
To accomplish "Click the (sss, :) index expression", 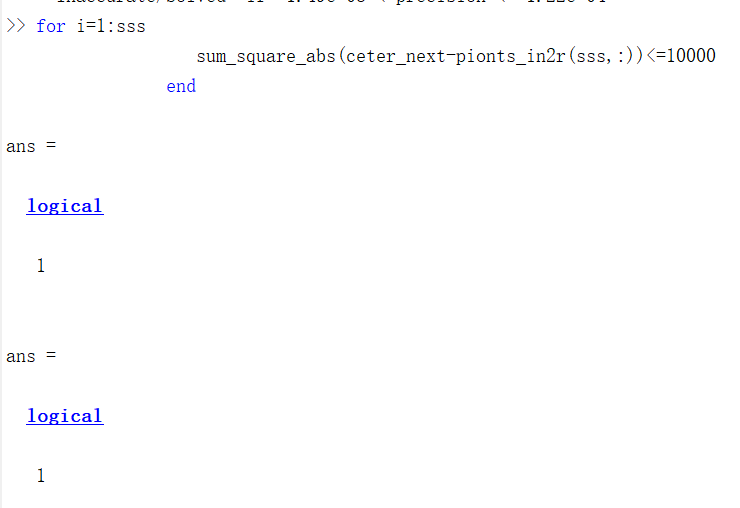I will tap(605, 56).
